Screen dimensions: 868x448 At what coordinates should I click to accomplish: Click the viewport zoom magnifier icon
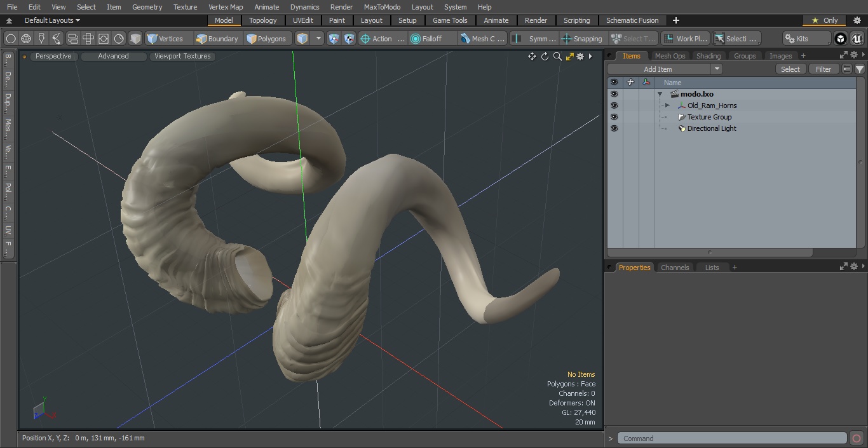tap(557, 56)
